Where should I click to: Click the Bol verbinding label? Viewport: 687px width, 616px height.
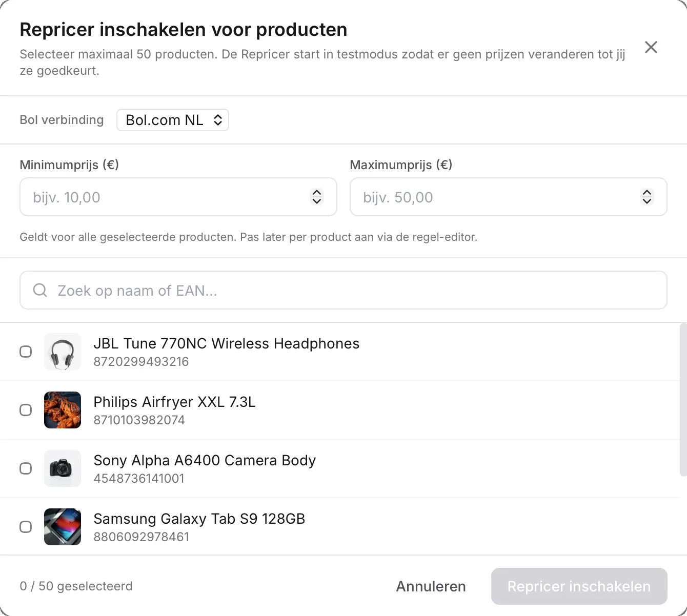[62, 120]
